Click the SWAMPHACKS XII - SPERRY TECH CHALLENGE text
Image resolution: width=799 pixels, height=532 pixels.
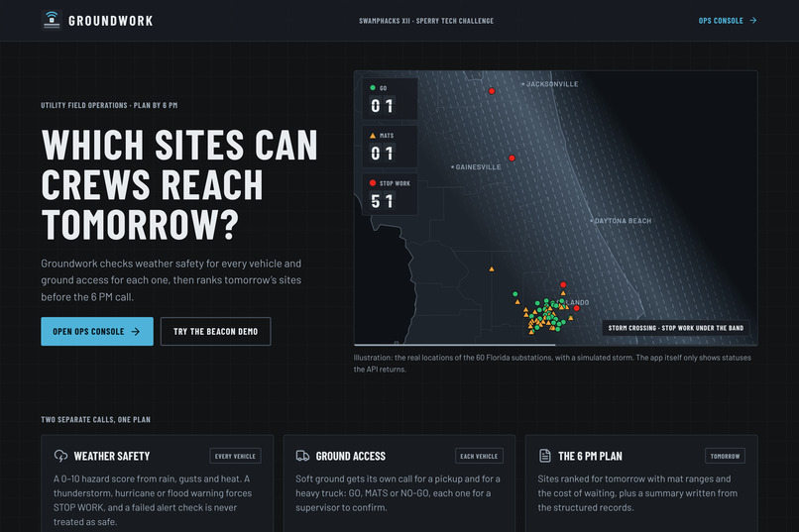(x=426, y=21)
